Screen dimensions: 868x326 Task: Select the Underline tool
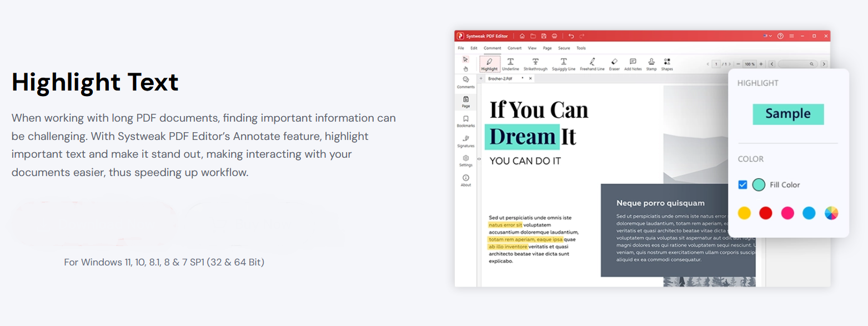510,64
